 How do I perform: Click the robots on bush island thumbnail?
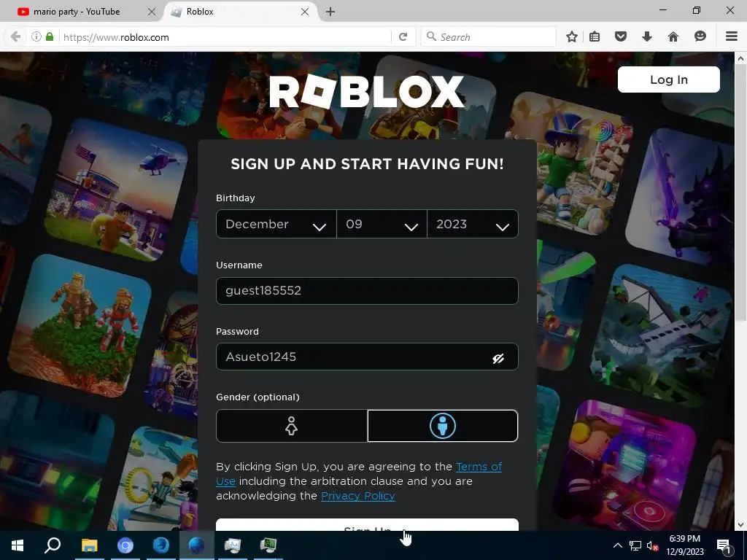coord(79,326)
